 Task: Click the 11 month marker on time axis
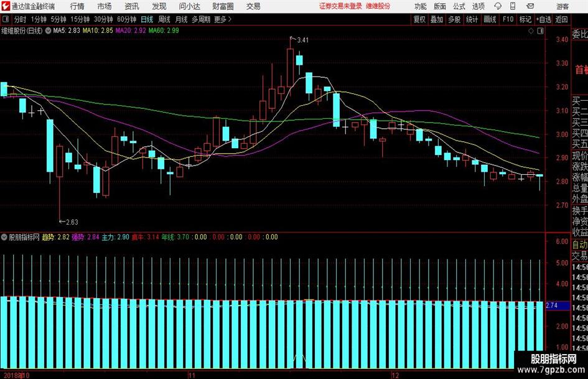192,375
